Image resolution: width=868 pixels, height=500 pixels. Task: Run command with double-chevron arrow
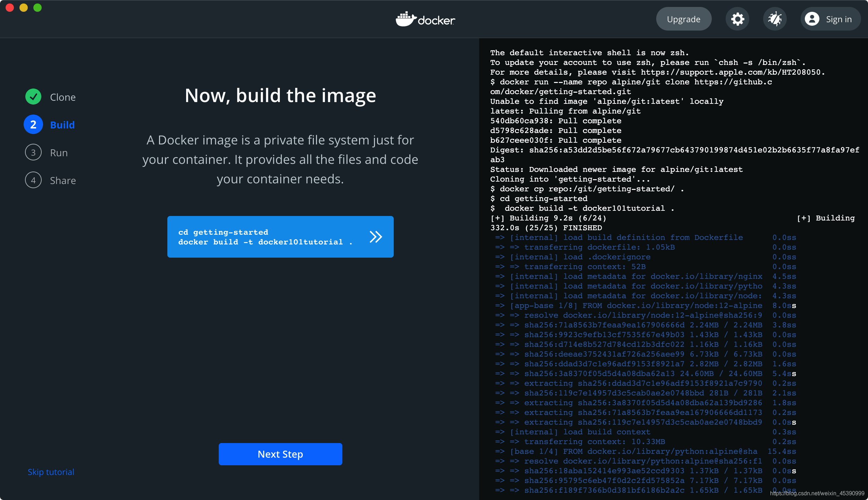(376, 237)
